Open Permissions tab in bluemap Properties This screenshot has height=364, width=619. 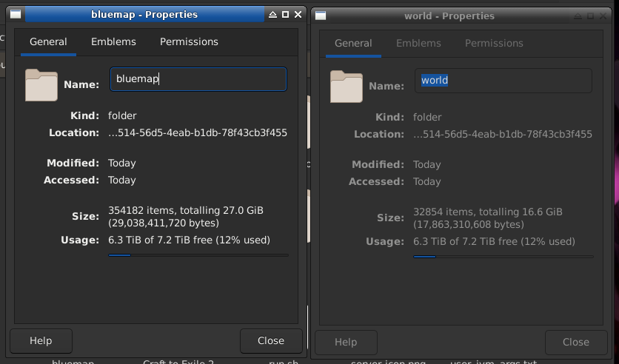point(189,42)
